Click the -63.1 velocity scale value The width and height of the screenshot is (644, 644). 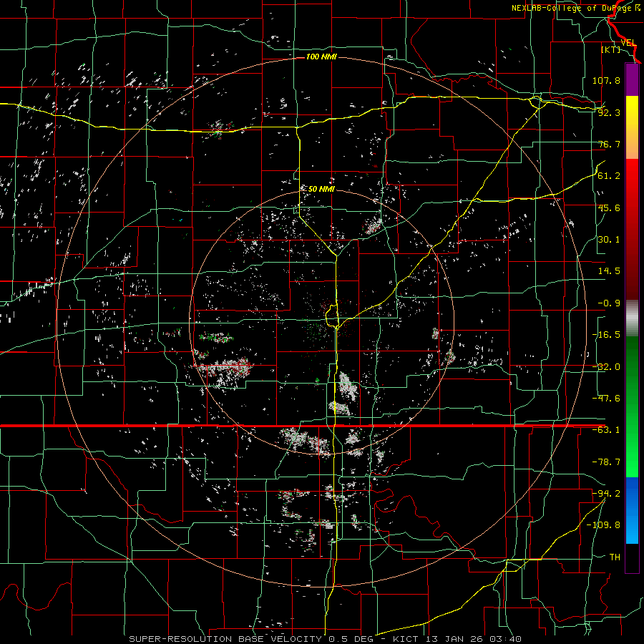(x=606, y=430)
